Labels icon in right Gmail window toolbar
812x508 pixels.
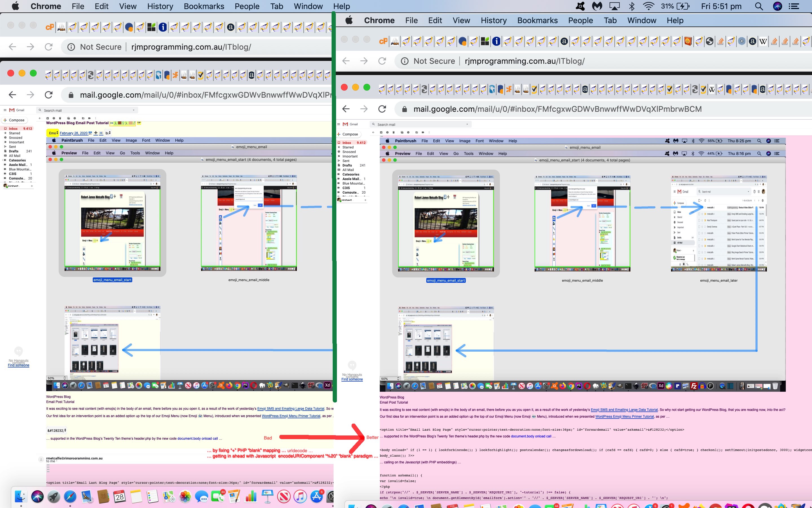[x=423, y=132]
